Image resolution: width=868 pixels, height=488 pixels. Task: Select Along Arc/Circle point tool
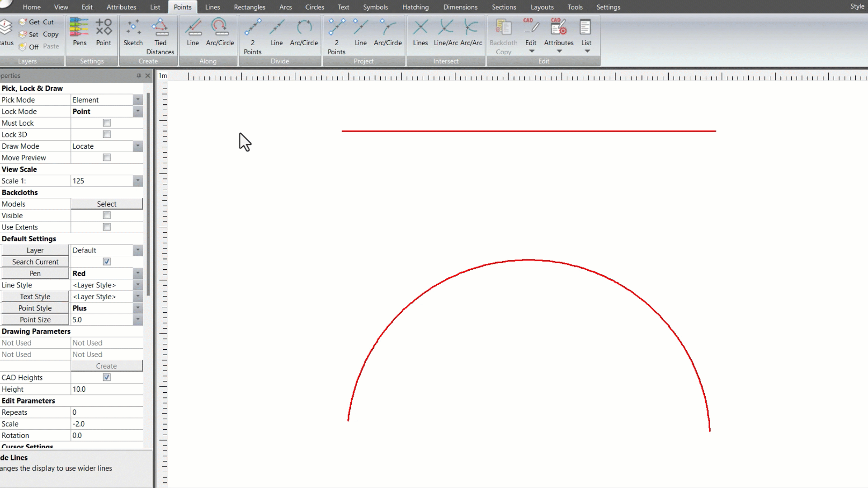click(x=220, y=33)
